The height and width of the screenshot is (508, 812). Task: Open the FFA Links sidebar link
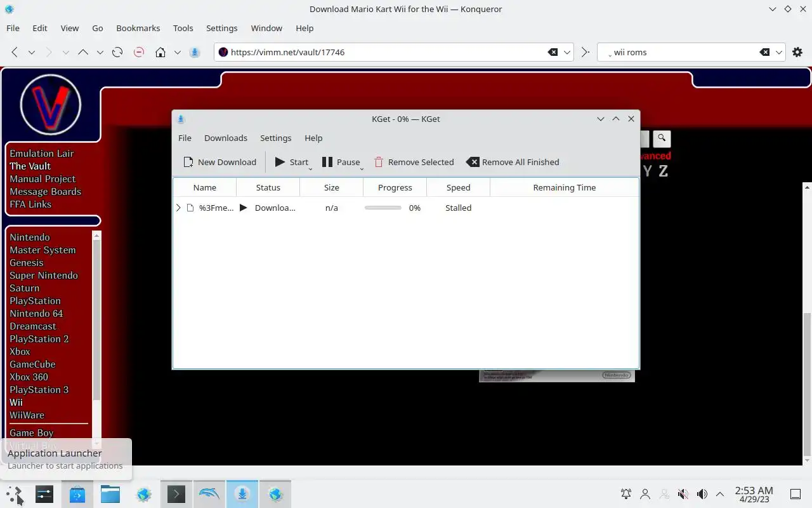tap(30, 204)
